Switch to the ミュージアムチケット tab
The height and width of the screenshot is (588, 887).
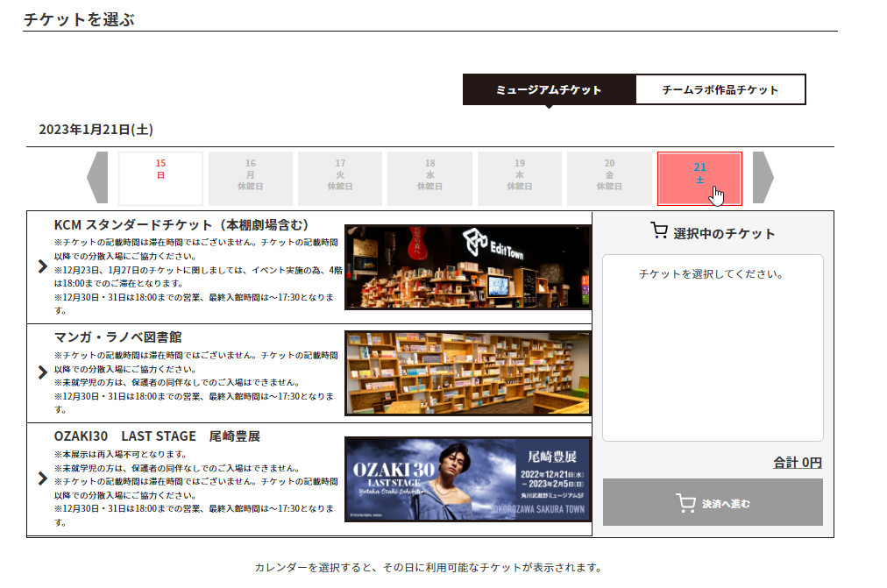(549, 89)
